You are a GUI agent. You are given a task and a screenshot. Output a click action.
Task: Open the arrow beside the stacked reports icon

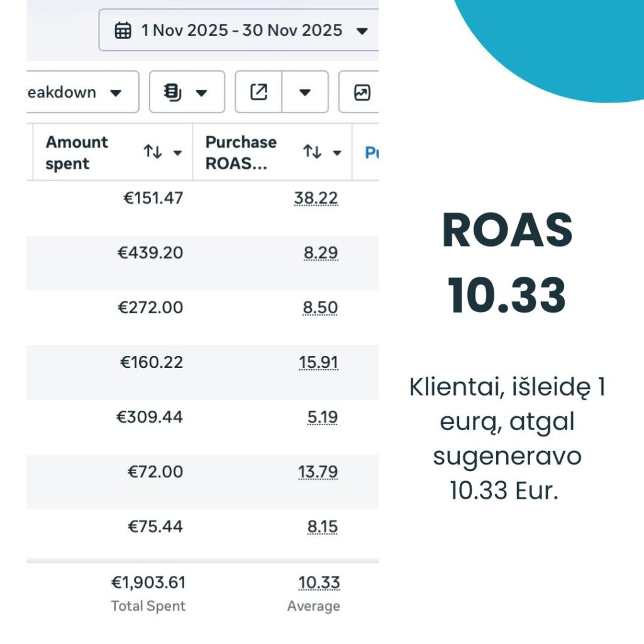pos(201,93)
